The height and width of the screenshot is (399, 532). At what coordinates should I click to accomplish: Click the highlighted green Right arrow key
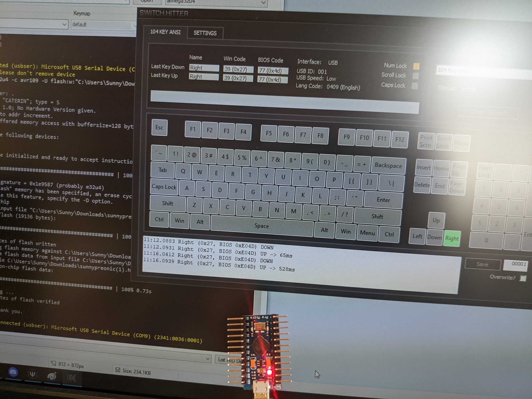click(x=452, y=238)
